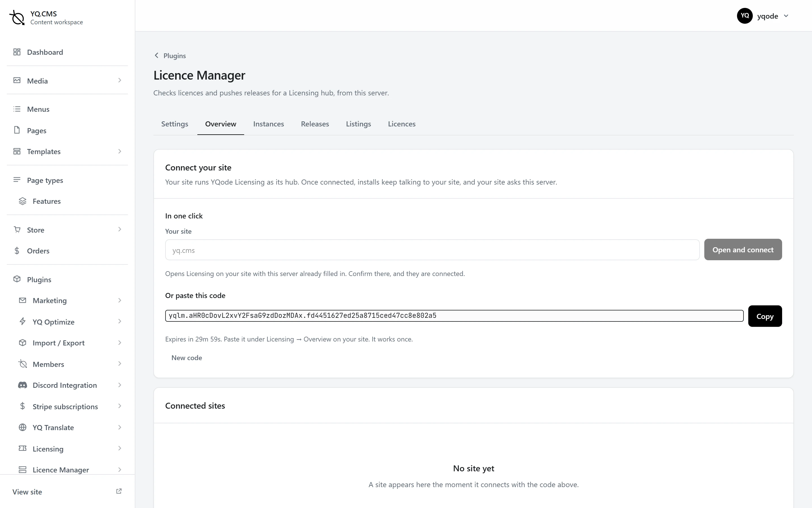Open the Dashboard grid icon
The height and width of the screenshot is (508, 812).
17,52
